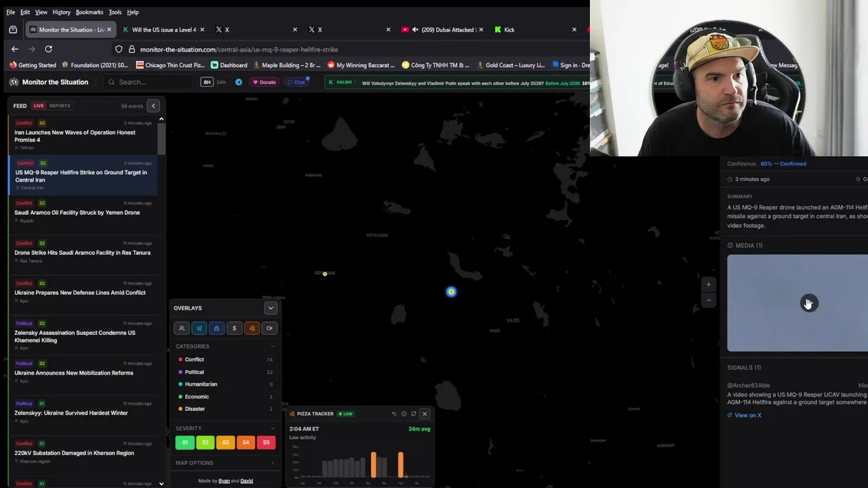The height and width of the screenshot is (488, 868).
Task: Expand the Map Options section
Action: point(225,463)
